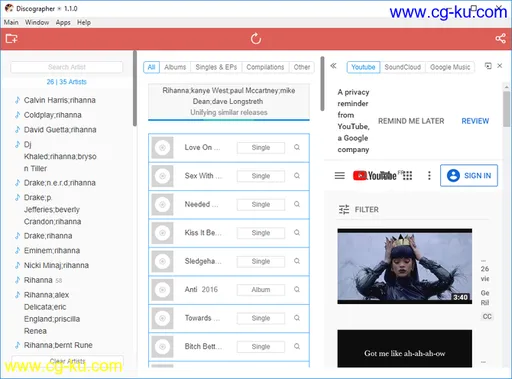This screenshot has width=512, height=379.
Task: Click music note icon beside Eminem;rihanna
Action: (x=17, y=250)
